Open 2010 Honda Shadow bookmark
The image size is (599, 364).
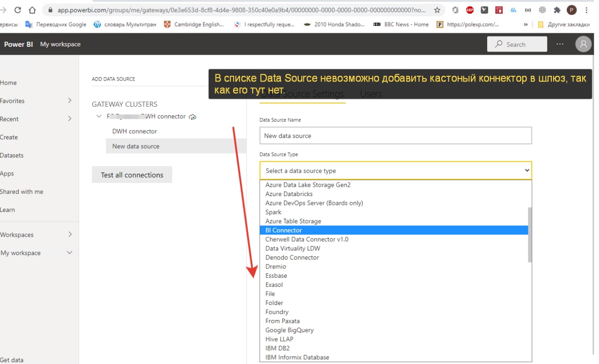pyautogui.click(x=334, y=24)
